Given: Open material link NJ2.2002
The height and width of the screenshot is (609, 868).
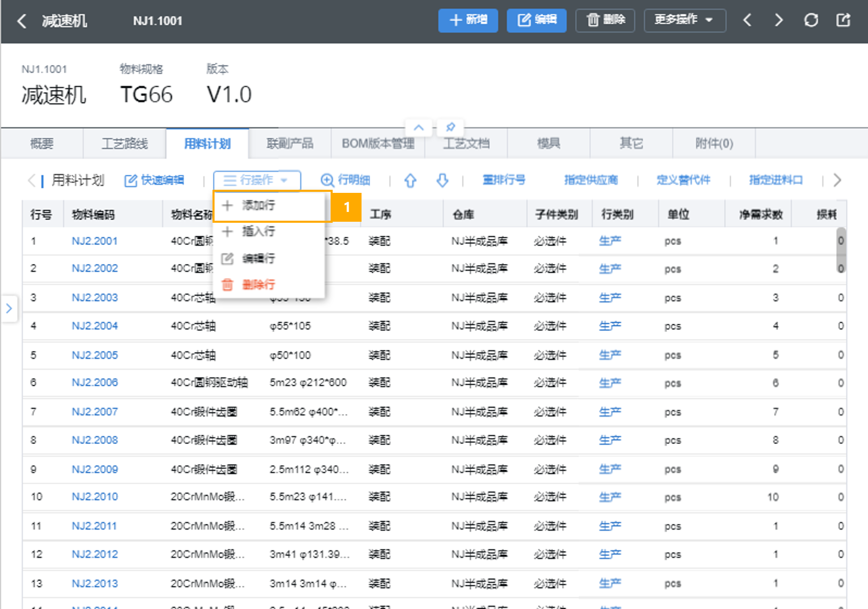Looking at the screenshot, I should tap(94, 268).
